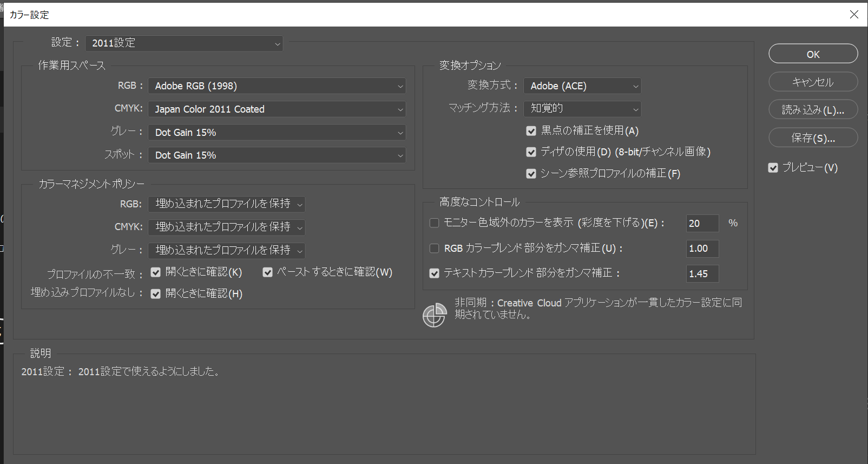The height and width of the screenshot is (464, 868).
Task: Click the OK button
Action: point(813,54)
